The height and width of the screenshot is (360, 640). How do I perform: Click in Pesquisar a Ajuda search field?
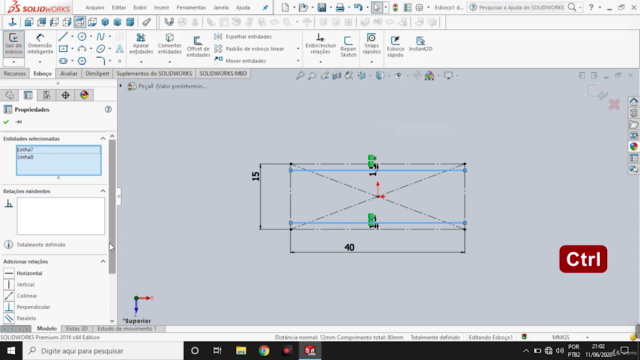[x=522, y=7]
